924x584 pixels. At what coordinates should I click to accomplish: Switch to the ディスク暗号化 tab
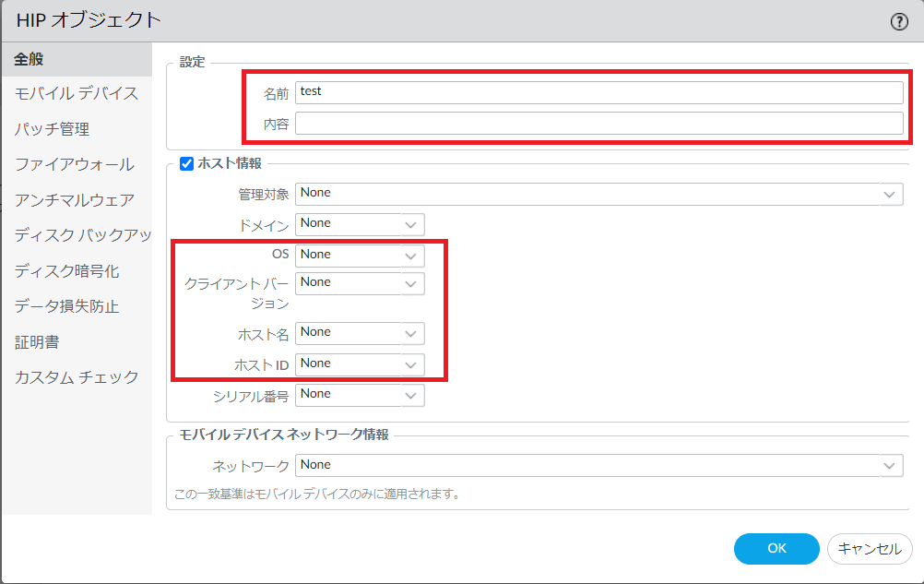coord(66,271)
